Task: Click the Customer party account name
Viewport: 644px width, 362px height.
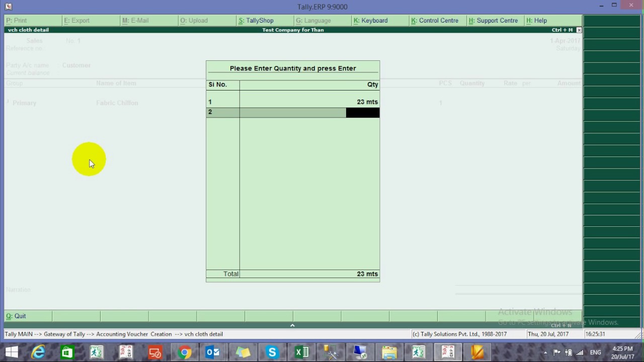Action: point(76,65)
